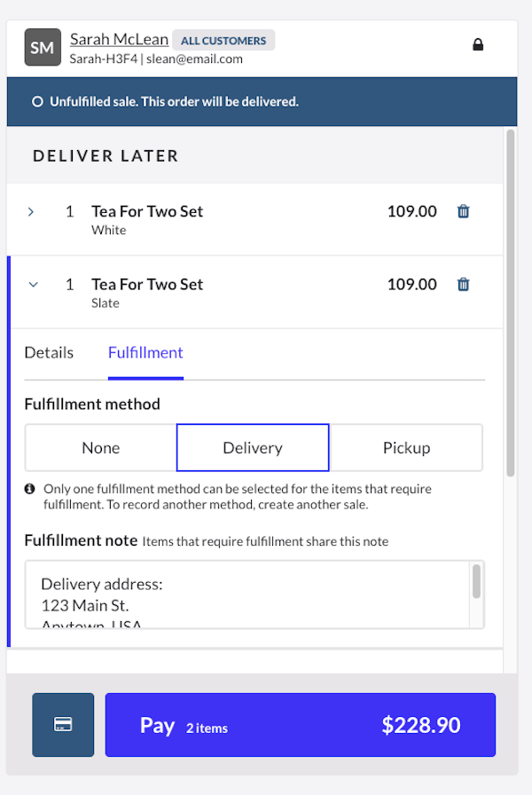This screenshot has height=795, width=532.
Task: Open the payment card options button
Action: [63, 725]
